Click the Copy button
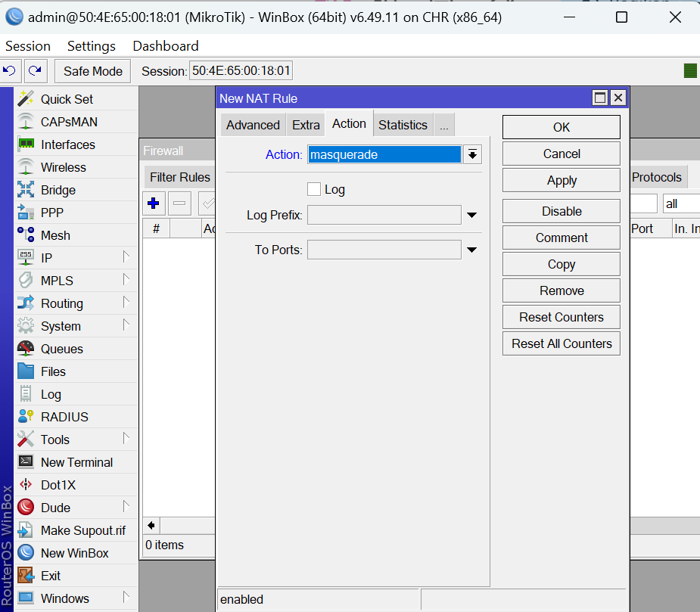700x612 pixels. pyautogui.click(x=562, y=264)
